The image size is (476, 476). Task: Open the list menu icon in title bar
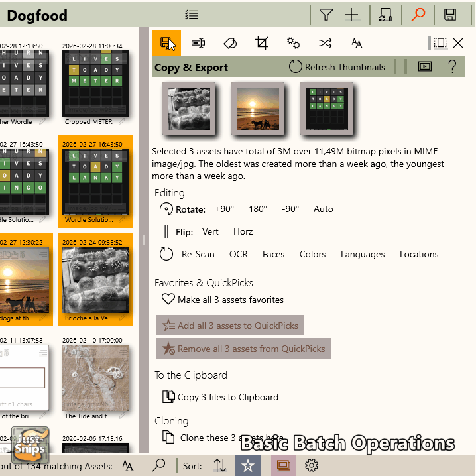192,15
